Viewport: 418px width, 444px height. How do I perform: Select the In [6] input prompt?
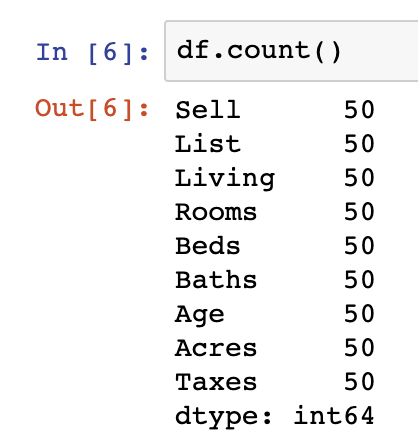pos(92,53)
